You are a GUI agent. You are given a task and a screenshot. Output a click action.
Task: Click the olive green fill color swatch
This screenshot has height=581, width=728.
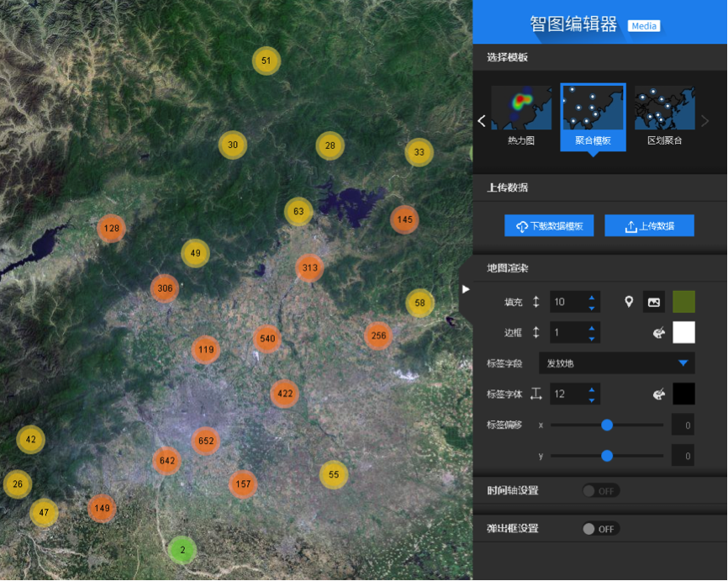coord(683,302)
